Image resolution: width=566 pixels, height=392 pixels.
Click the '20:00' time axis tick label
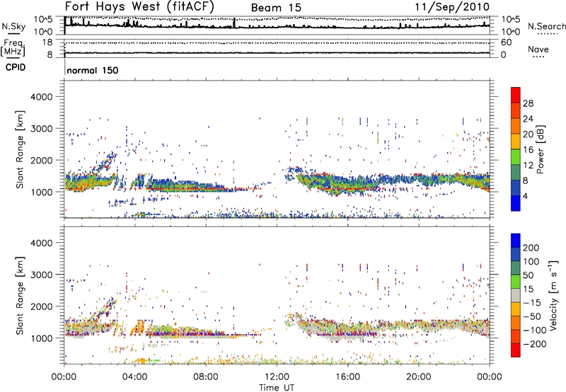(x=419, y=377)
